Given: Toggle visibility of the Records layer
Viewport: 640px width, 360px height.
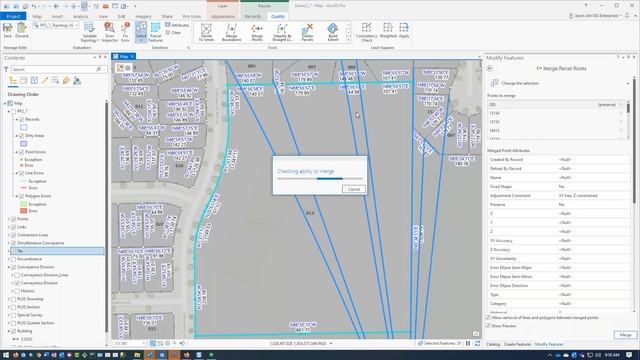Looking at the screenshot, I should [x=22, y=120].
